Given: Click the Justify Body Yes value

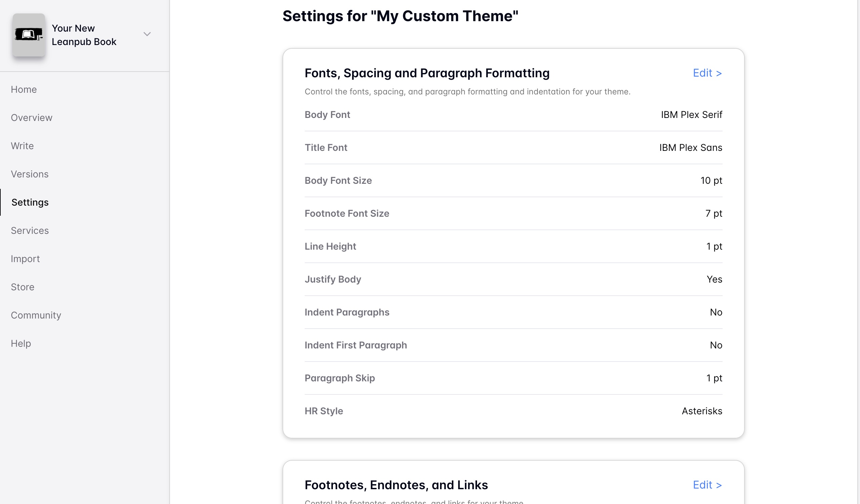Looking at the screenshot, I should (x=714, y=280).
